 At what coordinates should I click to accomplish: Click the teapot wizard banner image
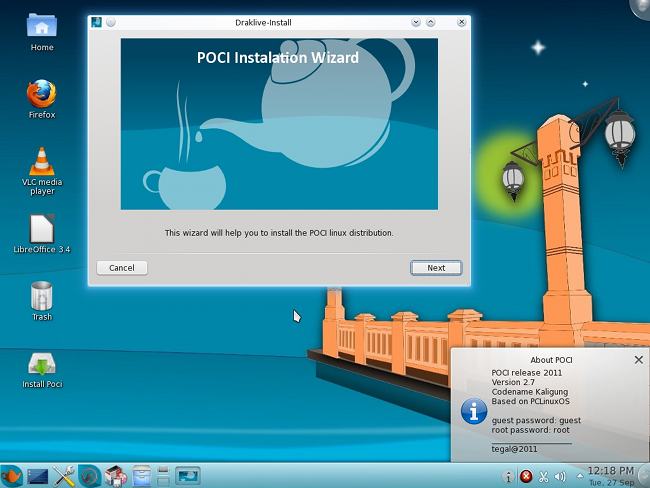point(279,124)
